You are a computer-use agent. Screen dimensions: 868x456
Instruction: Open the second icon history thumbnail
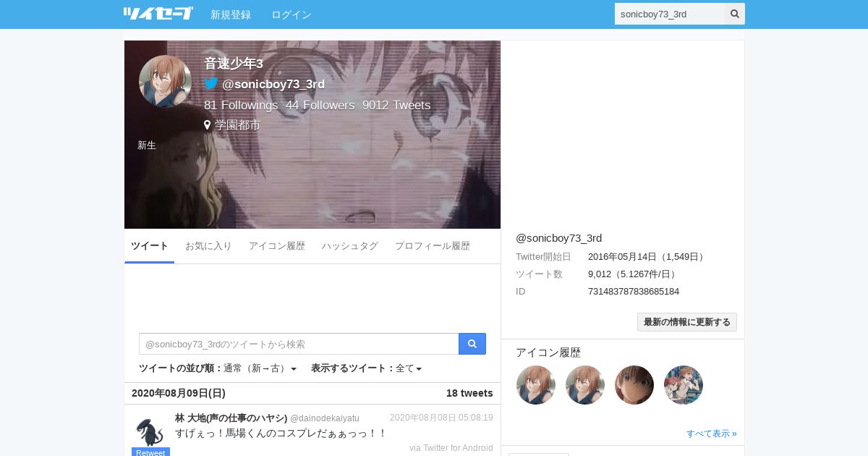585,385
